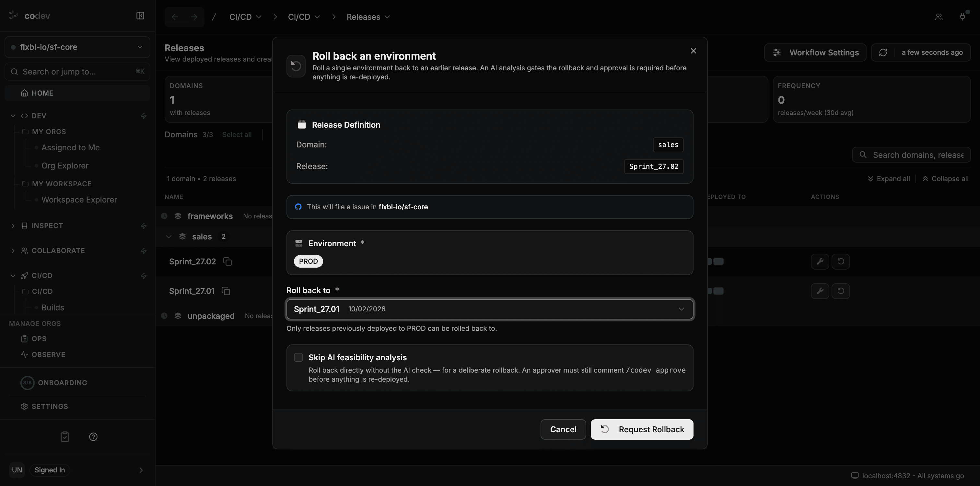This screenshot has width=980, height=486.
Task: Open Workspace Explorer
Action: pyautogui.click(x=79, y=200)
